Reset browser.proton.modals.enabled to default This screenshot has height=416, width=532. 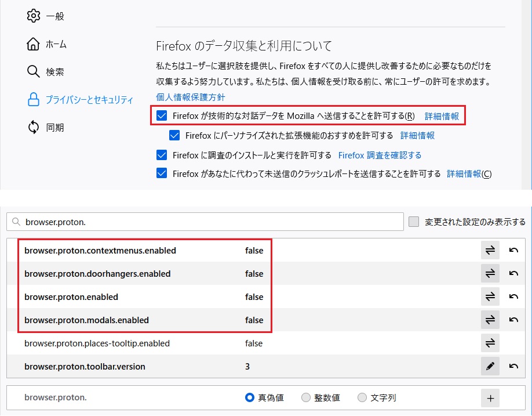(x=513, y=320)
